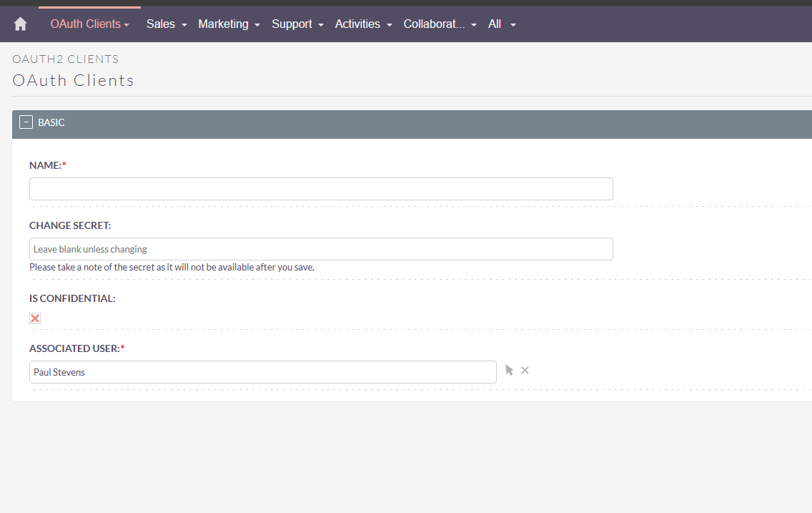Focus the Name input field
The image size is (812, 513).
pos(321,189)
